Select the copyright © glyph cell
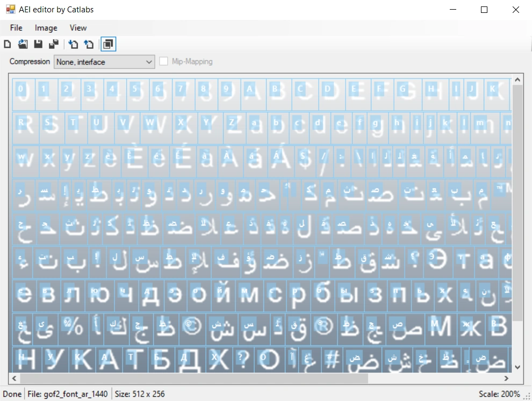The image size is (532, 401). [x=192, y=329]
